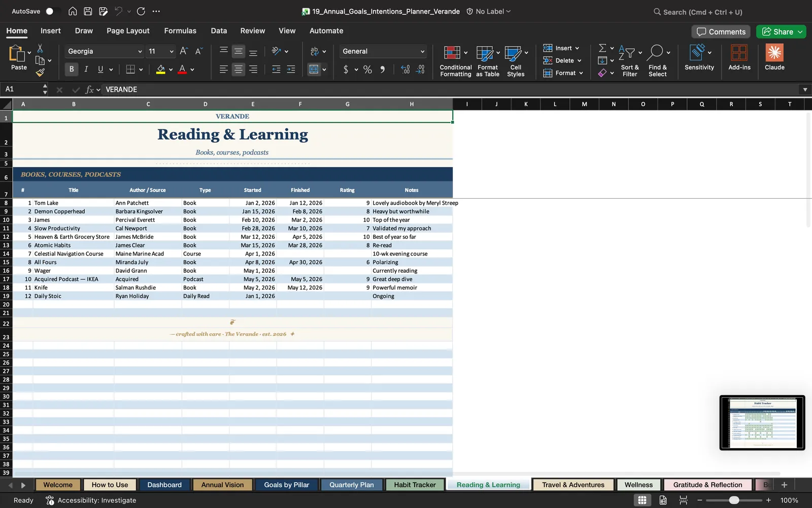
Task: Switch to the Page Layout ribbon tab
Action: tap(128, 31)
